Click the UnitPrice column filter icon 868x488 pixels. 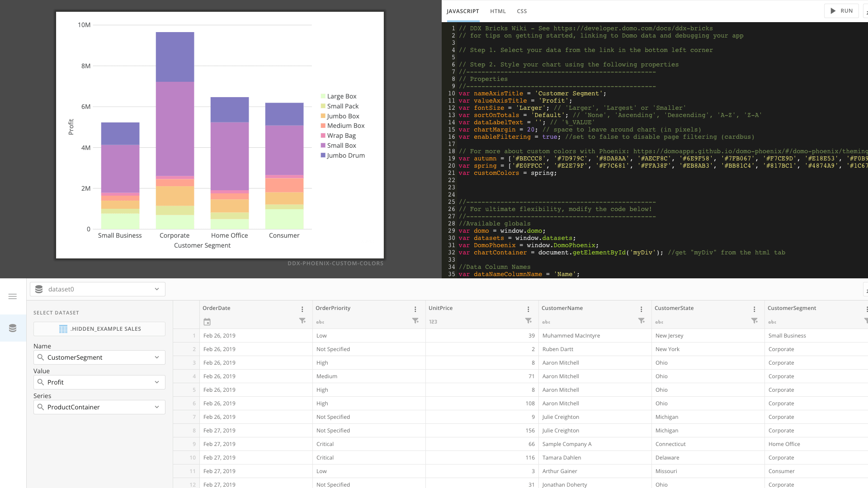pos(528,321)
